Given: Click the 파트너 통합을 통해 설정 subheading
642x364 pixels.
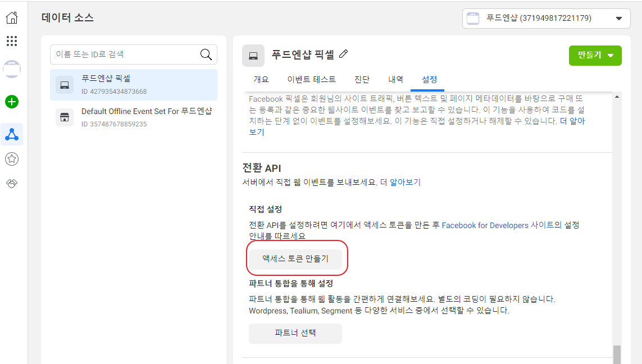Looking at the screenshot, I should (x=291, y=283).
